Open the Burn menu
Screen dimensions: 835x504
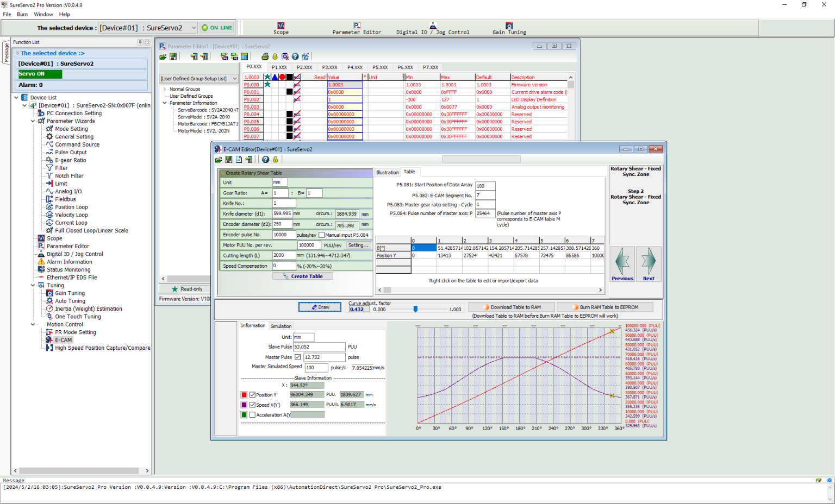(22, 14)
